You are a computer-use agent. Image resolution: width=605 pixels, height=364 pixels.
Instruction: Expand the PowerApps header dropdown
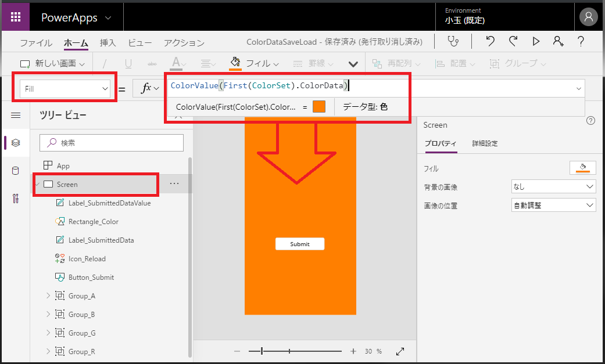pos(109,18)
